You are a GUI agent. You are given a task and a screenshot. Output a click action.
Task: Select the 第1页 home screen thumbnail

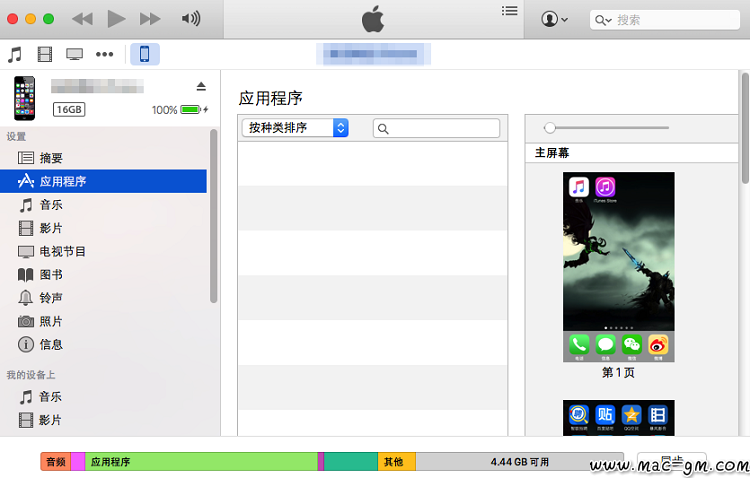point(618,267)
